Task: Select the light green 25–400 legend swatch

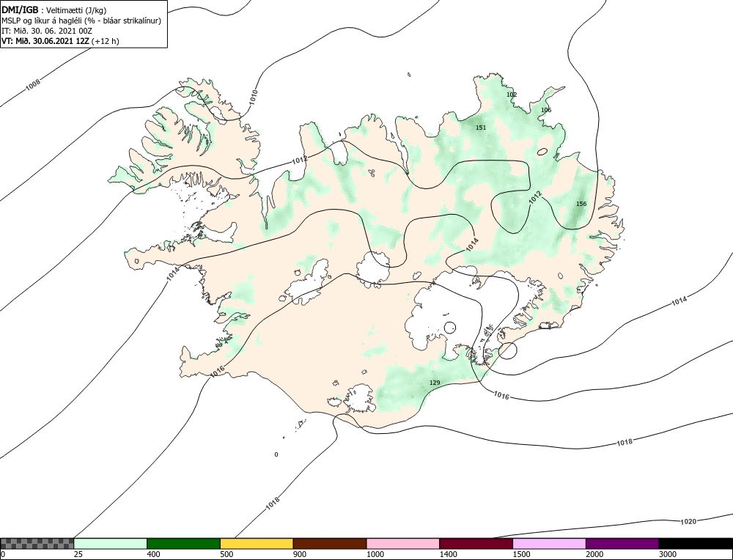Action: (111, 543)
